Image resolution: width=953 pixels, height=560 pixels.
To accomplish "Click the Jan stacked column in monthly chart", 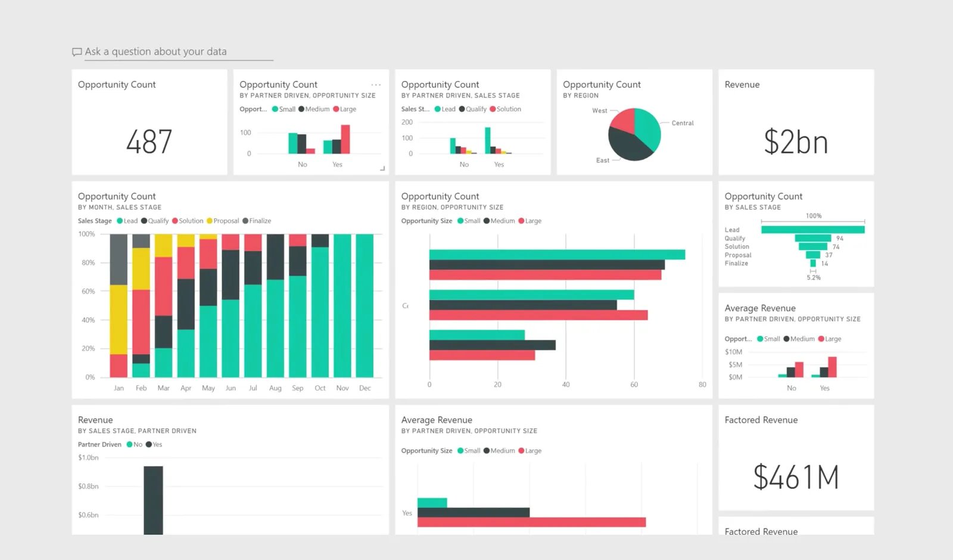I will [x=119, y=305].
